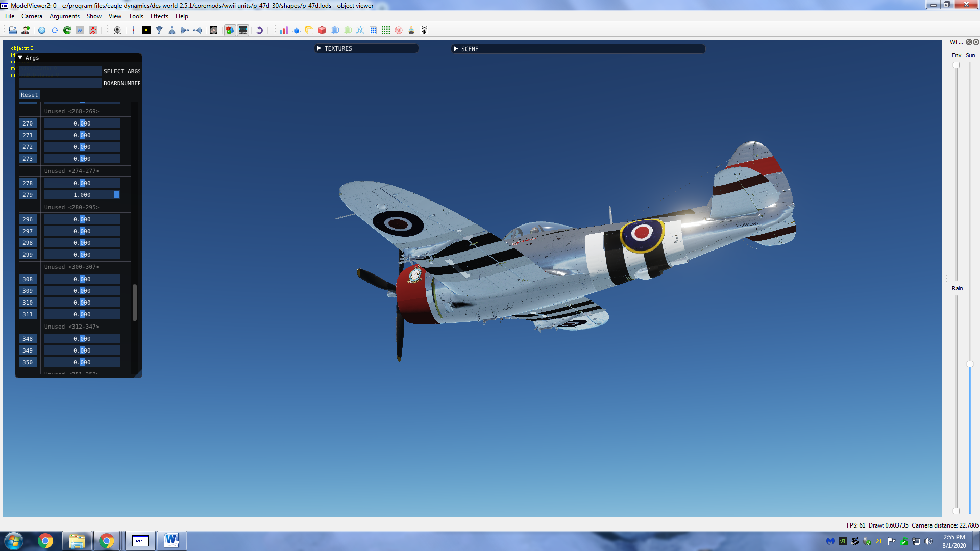Click the red running man animation icon
Image resolution: width=980 pixels, height=551 pixels.
[93, 31]
